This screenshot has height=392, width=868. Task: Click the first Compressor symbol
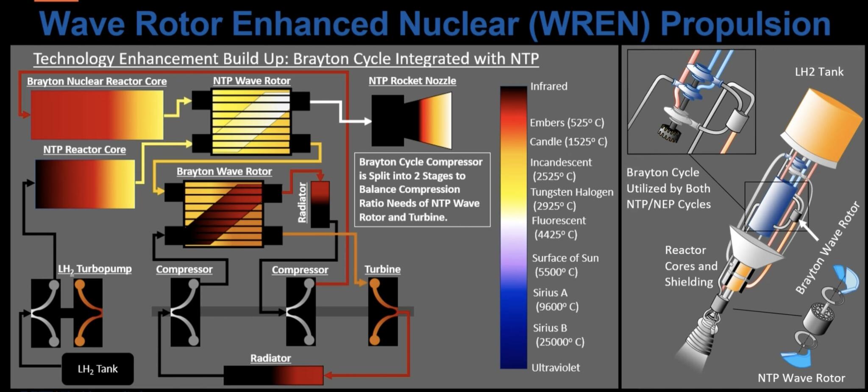point(184,312)
